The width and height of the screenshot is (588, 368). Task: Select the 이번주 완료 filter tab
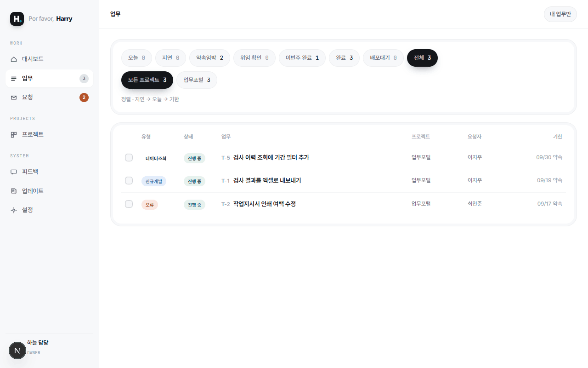tap(302, 58)
